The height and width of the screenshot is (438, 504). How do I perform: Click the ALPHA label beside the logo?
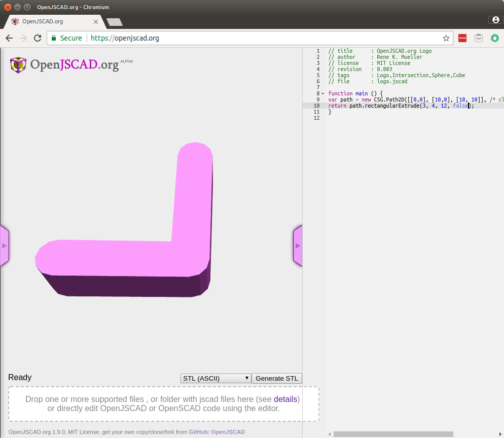126,61
